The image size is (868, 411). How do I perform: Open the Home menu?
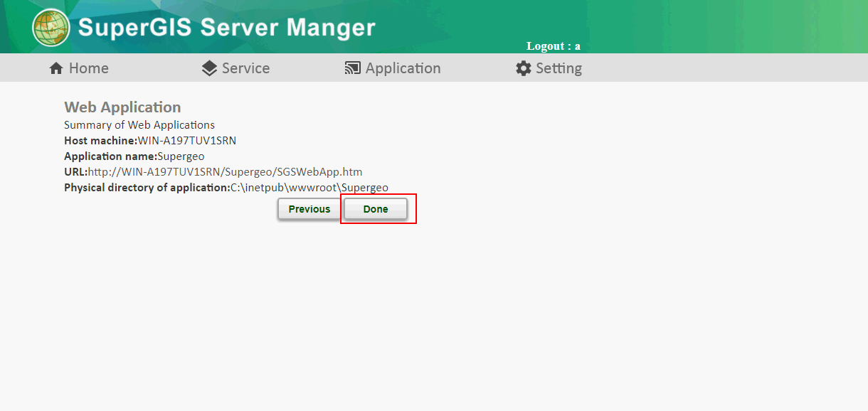coord(79,68)
